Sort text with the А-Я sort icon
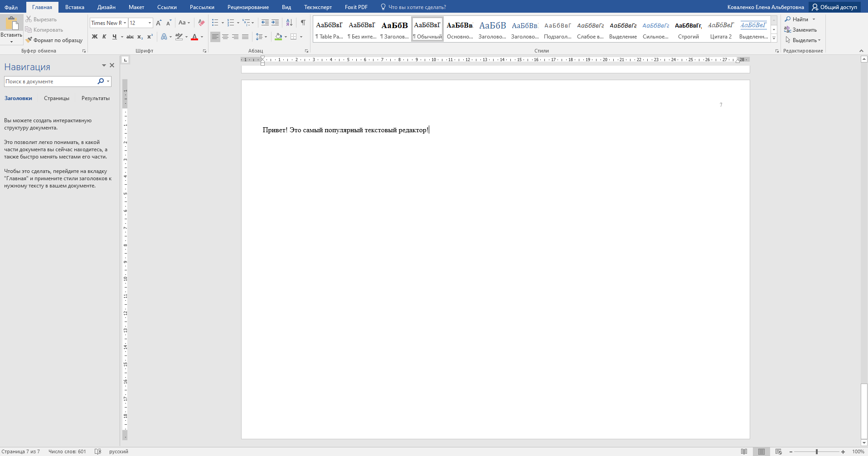The image size is (868, 456). click(289, 23)
